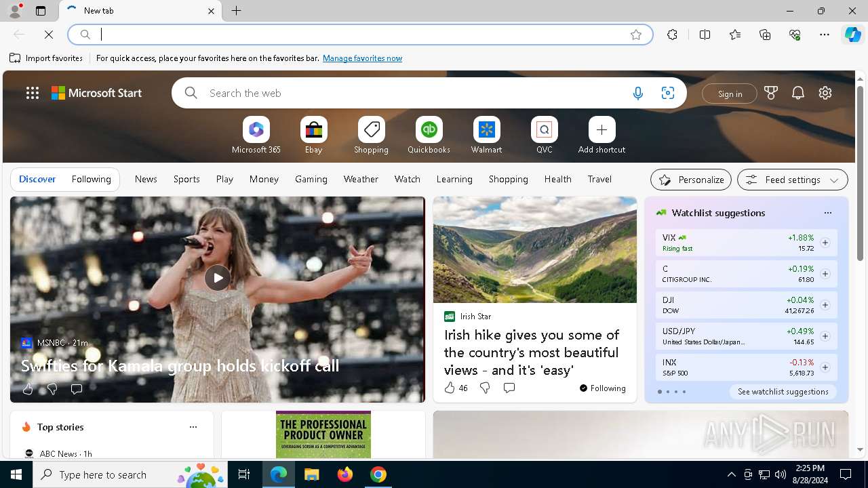
Task: Open the Microsoft 365 shortcut
Action: 256,136
